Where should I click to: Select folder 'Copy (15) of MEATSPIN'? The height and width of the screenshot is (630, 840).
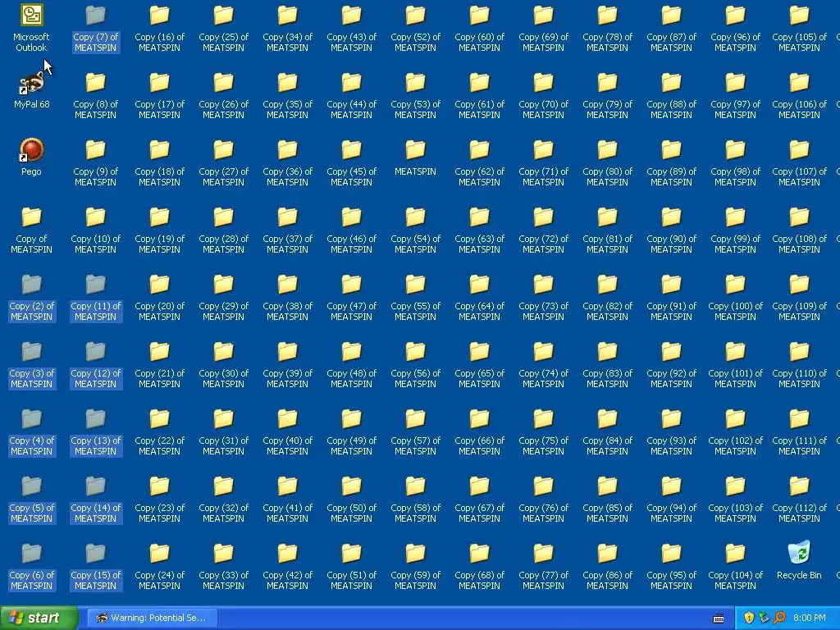point(95,566)
